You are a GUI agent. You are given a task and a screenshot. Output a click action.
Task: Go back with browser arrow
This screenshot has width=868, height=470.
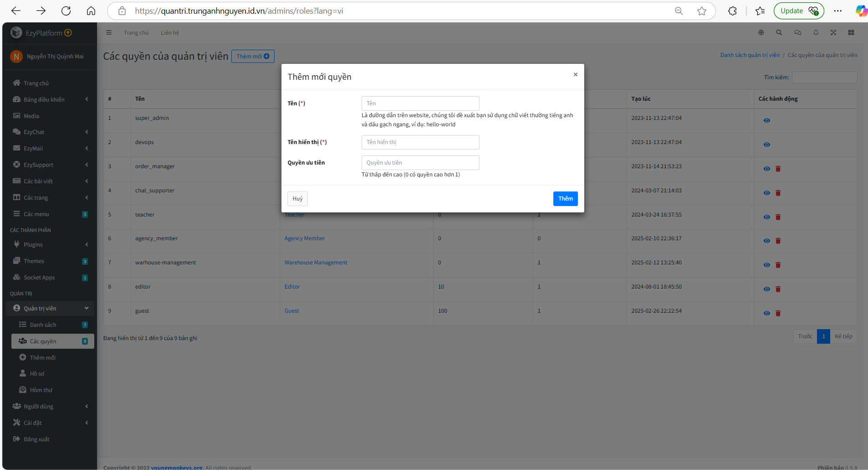coord(16,11)
